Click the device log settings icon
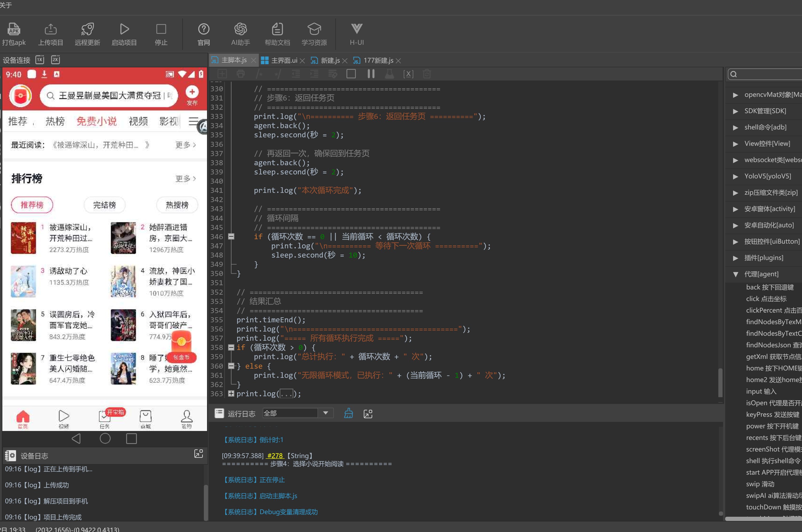 tap(10, 456)
